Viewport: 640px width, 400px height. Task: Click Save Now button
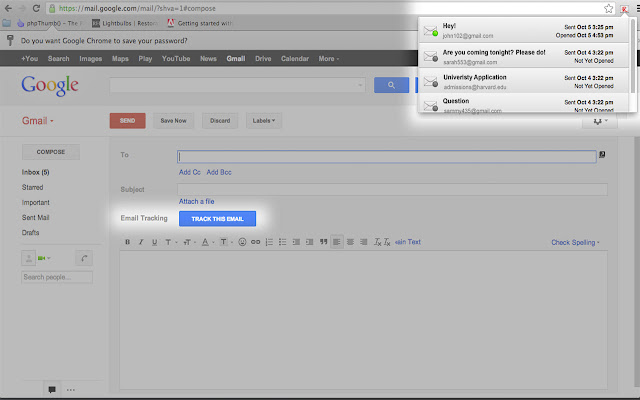pyautogui.click(x=173, y=121)
